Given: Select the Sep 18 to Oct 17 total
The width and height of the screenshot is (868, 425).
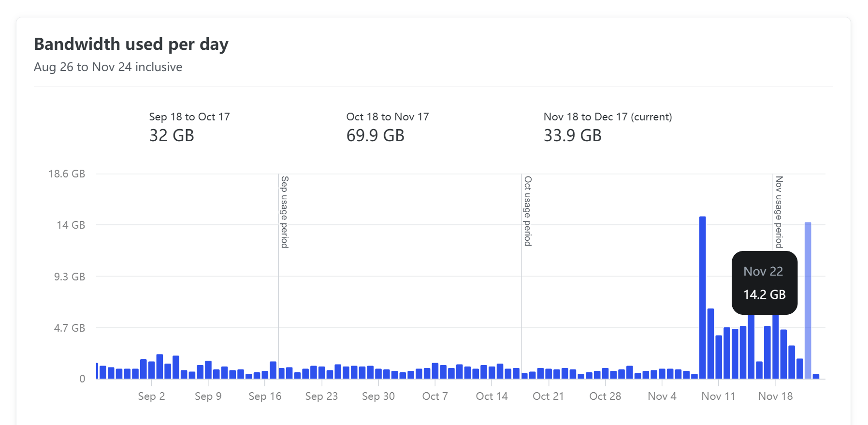Looking at the screenshot, I should pos(172,135).
